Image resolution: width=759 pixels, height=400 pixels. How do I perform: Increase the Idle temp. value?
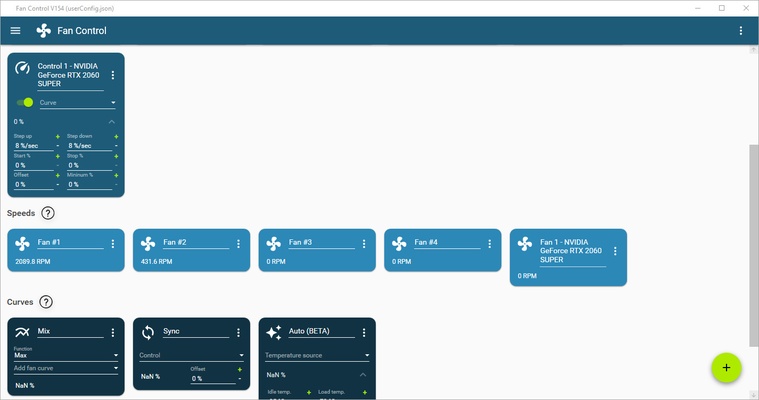pyautogui.click(x=309, y=392)
